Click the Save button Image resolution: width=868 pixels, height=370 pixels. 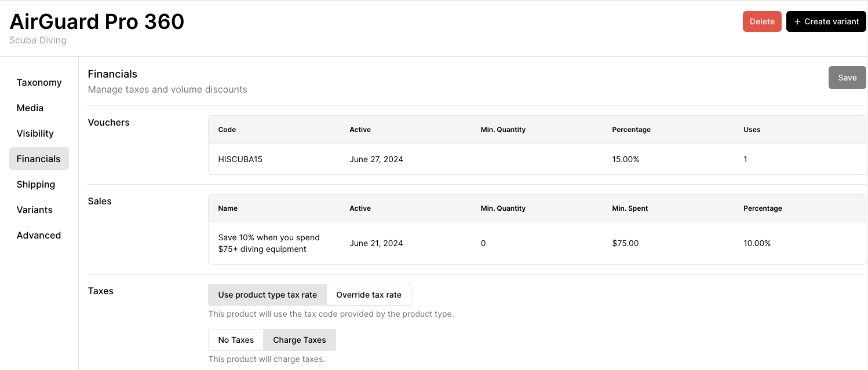pos(847,78)
